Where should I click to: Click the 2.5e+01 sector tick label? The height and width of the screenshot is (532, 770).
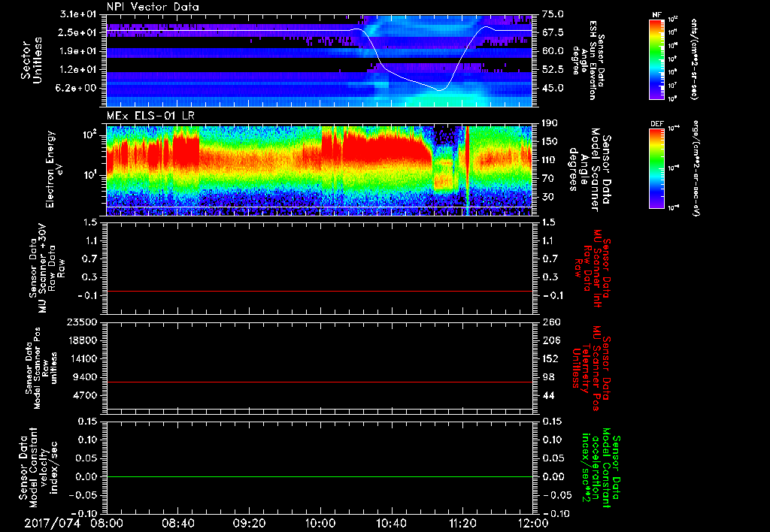pyautogui.click(x=78, y=32)
